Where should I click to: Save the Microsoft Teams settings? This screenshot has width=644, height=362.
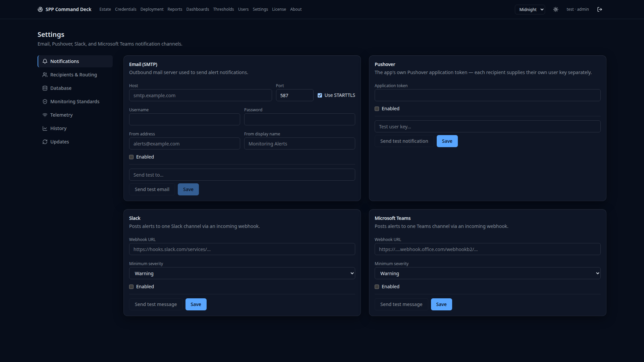pyautogui.click(x=441, y=304)
